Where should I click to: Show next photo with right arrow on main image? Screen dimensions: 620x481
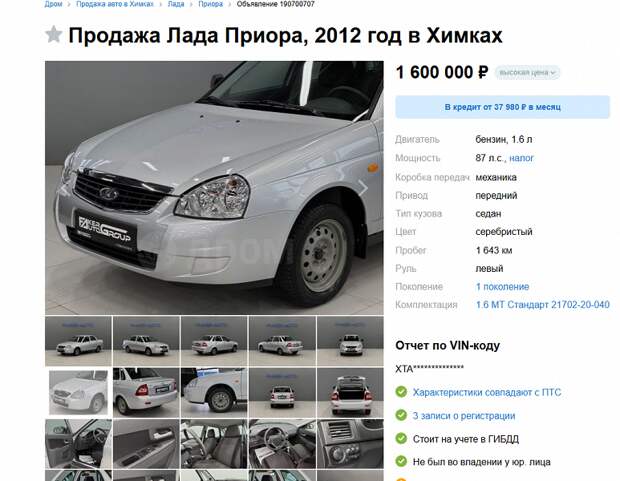tap(363, 188)
